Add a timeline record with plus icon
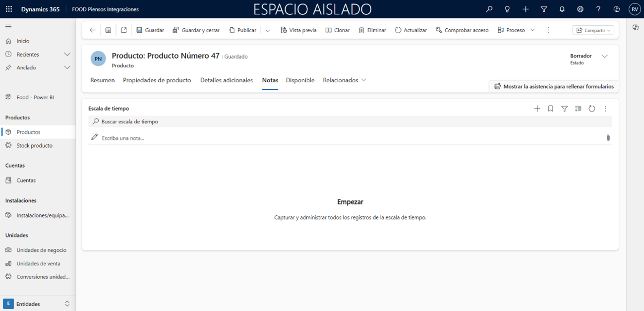 click(x=537, y=109)
